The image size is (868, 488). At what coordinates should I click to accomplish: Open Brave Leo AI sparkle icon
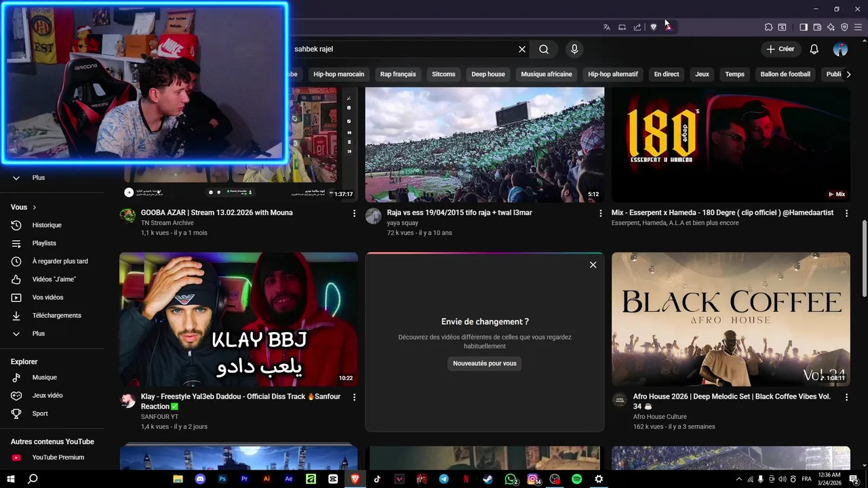[x=831, y=27]
